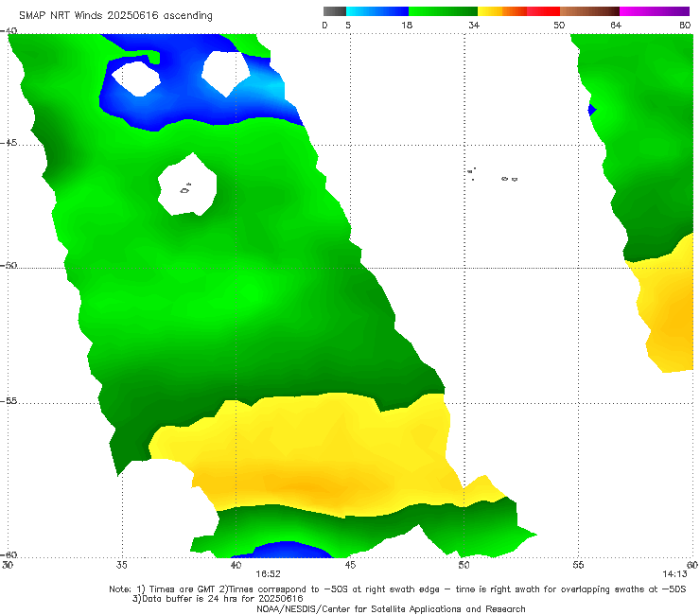This screenshot has height=615, width=700.
Task: Click the longitude axis label '35'
Action: [x=121, y=566]
